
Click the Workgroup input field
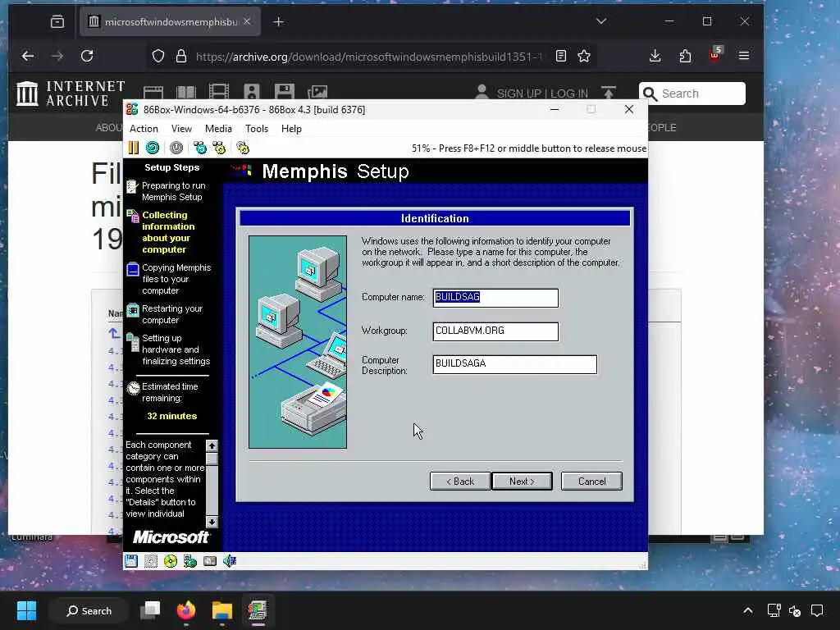pos(495,331)
